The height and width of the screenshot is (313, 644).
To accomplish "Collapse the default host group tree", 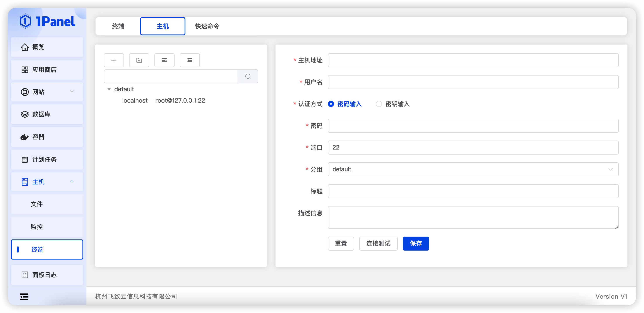I will 109,89.
